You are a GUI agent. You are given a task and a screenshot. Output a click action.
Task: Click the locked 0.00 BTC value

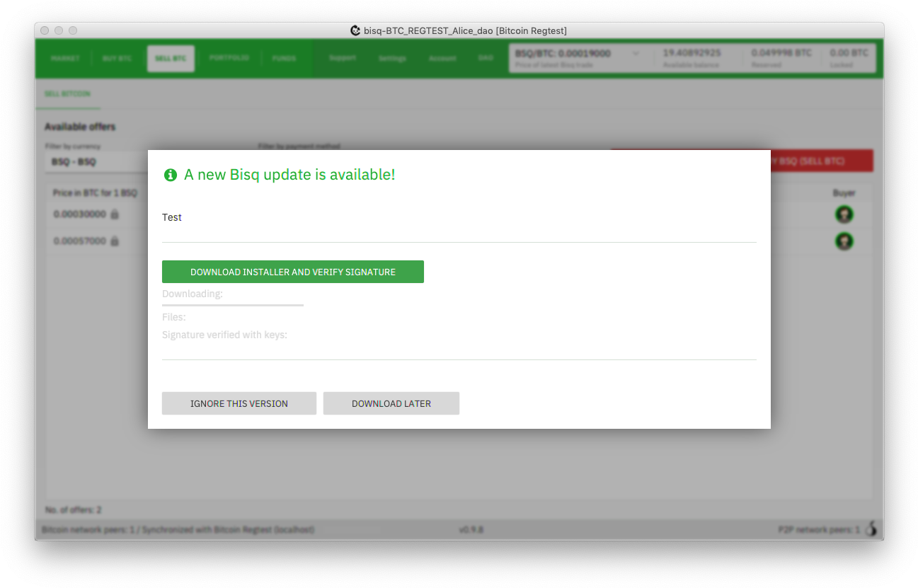click(x=849, y=53)
